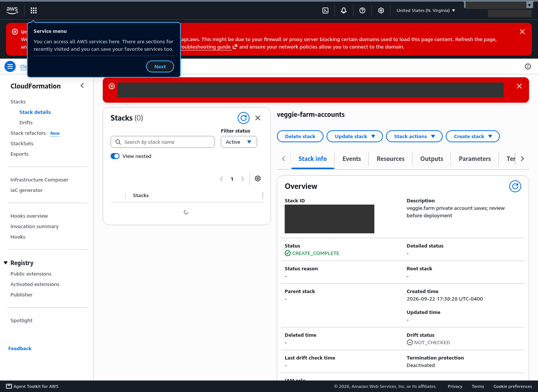Sort by the Stacks column header
Image resolution: width=538 pixels, height=392 pixels.
pos(141,195)
